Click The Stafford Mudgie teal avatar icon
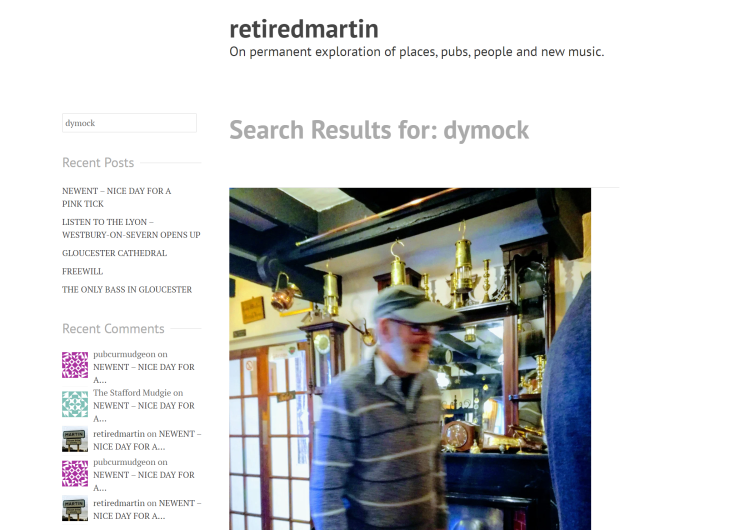This screenshot has height=530, width=729. (x=75, y=404)
